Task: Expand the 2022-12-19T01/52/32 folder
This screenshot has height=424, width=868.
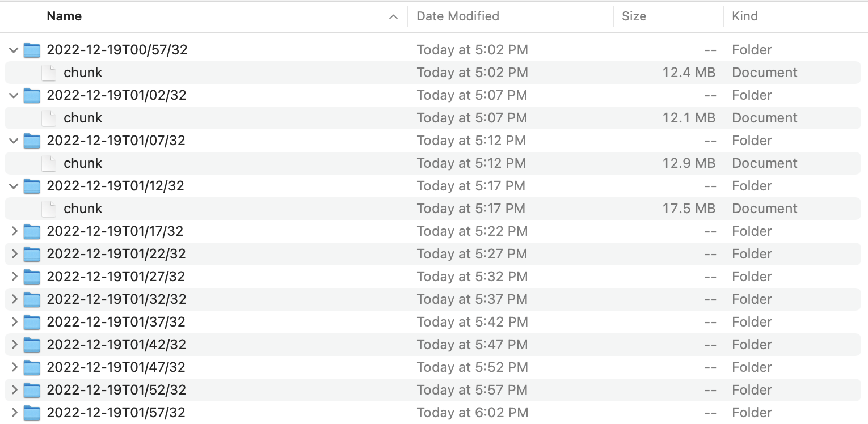Action: [x=14, y=390]
